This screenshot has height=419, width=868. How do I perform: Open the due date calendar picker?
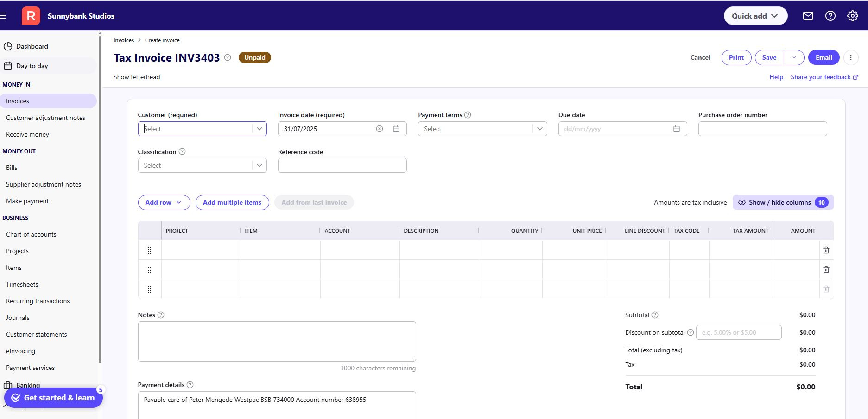point(677,129)
